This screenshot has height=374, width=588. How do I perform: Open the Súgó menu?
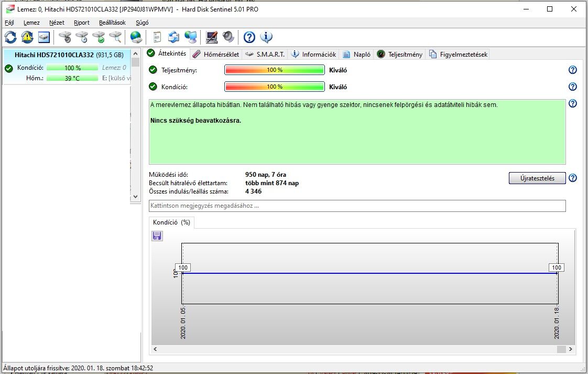142,23
